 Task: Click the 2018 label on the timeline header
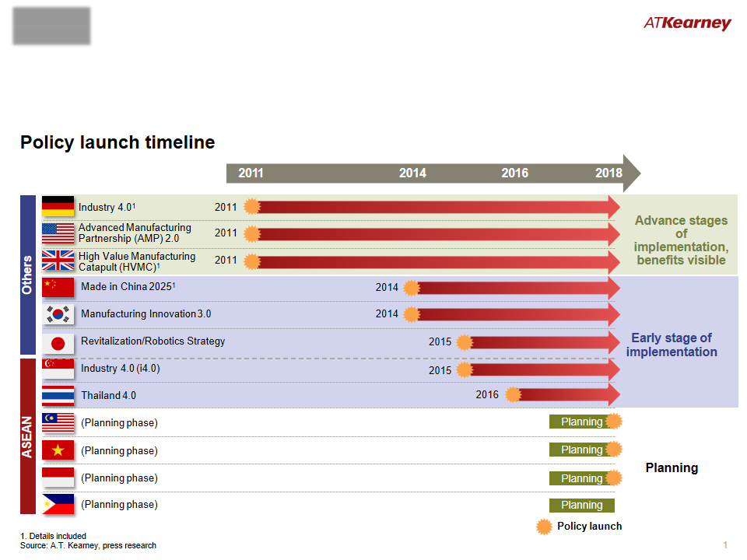(x=608, y=173)
